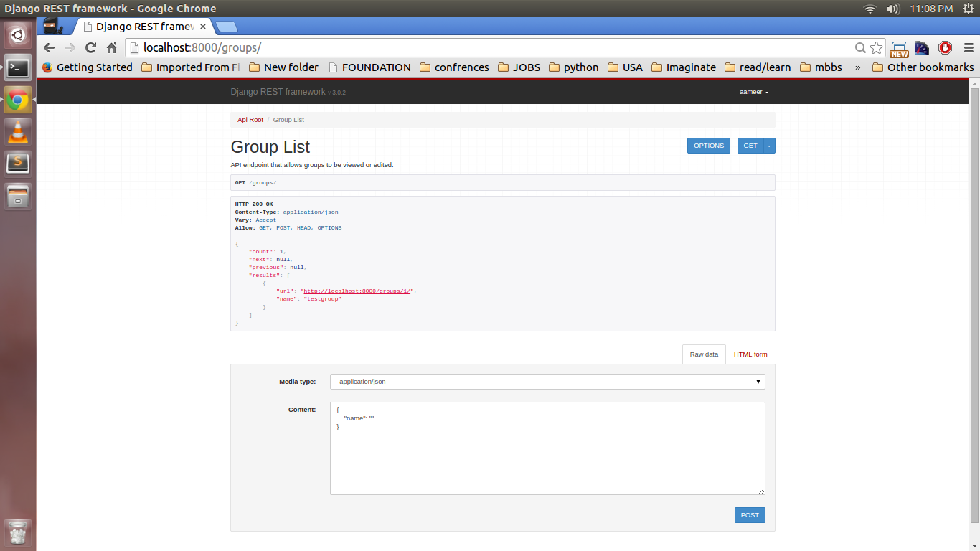The width and height of the screenshot is (980, 551).
Task: Click the OPTIONS button
Action: tap(709, 146)
